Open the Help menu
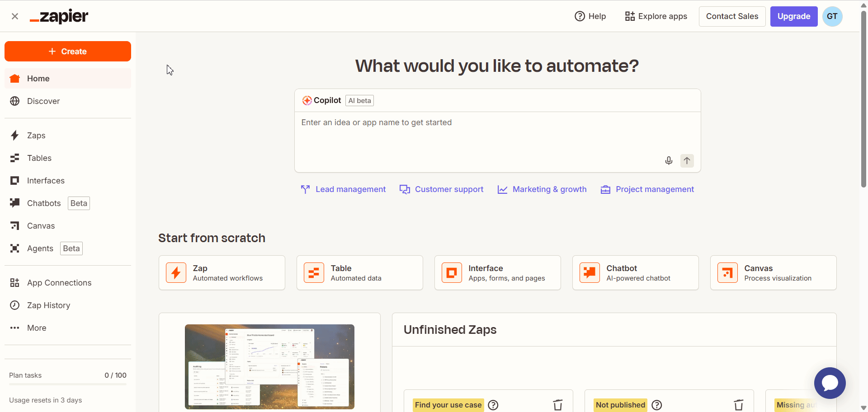 tap(590, 16)
